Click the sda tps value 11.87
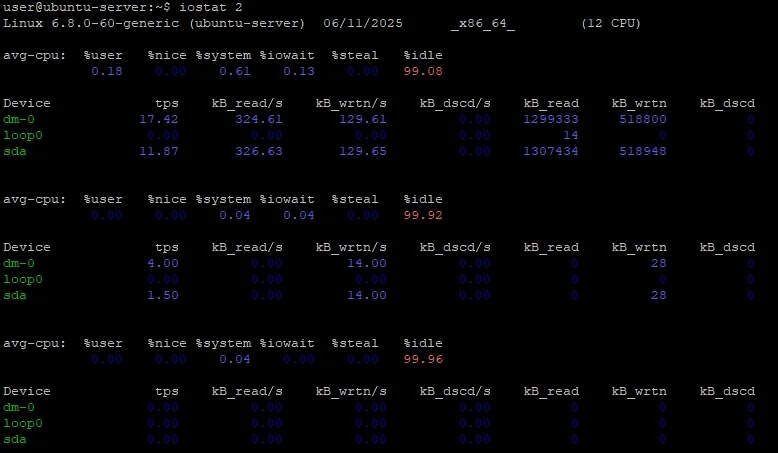This screenshot has height=453, width=778. coord(159,151)
